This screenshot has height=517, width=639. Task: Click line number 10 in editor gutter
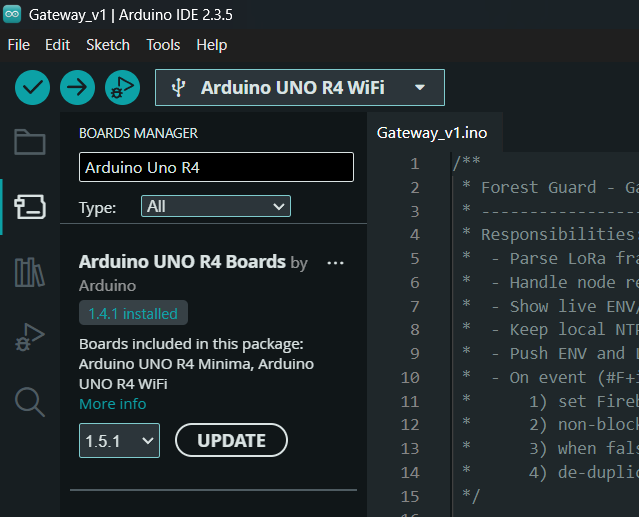coord(410,378)
